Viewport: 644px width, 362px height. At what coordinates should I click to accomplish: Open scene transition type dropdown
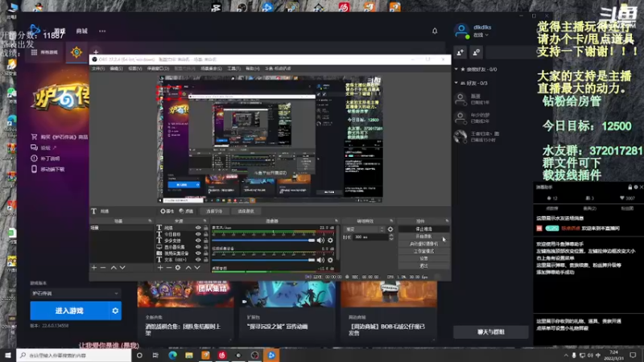tap(365, 229)
